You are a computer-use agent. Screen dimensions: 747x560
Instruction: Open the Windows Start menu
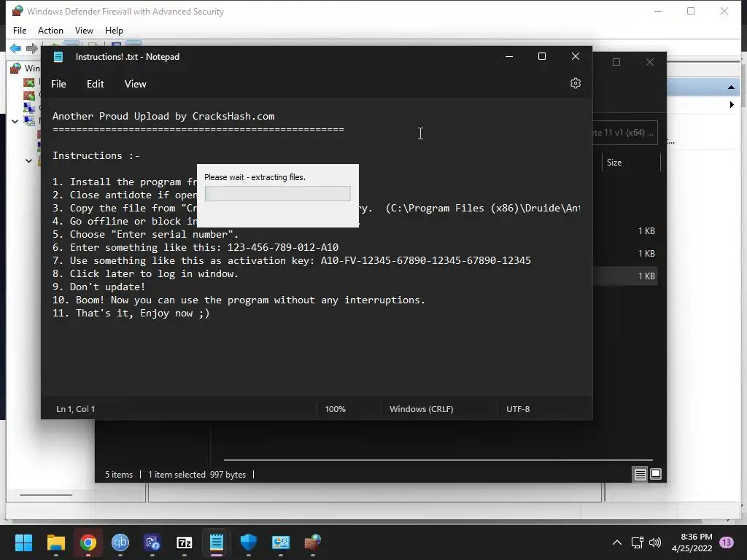point(23,542)
